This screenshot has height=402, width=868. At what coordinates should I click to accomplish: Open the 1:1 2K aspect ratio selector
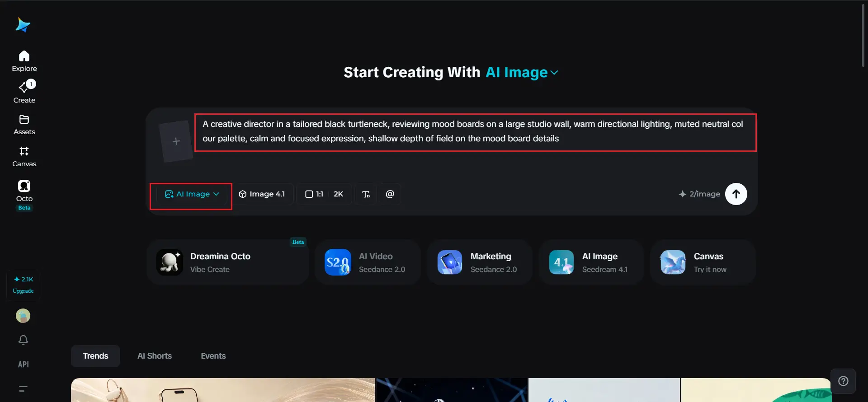tap(324, 194)
